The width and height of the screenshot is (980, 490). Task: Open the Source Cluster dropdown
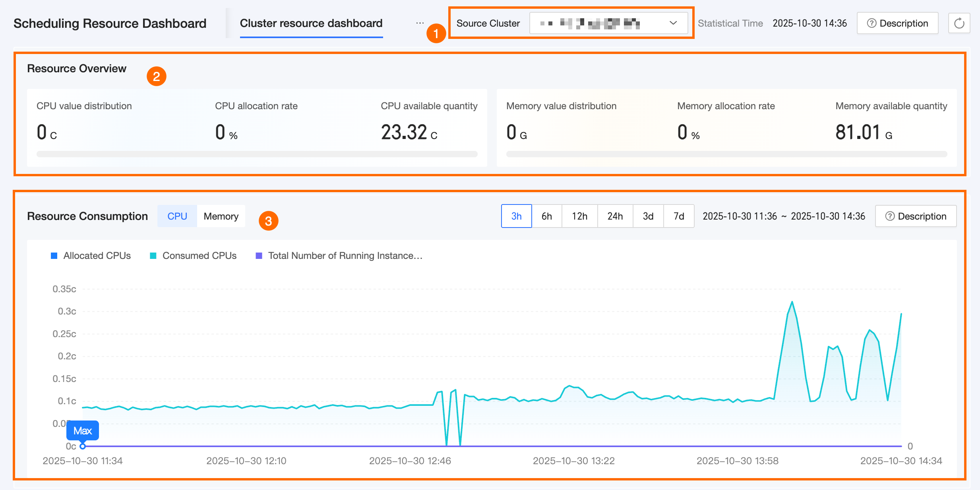tap(604, 23)
